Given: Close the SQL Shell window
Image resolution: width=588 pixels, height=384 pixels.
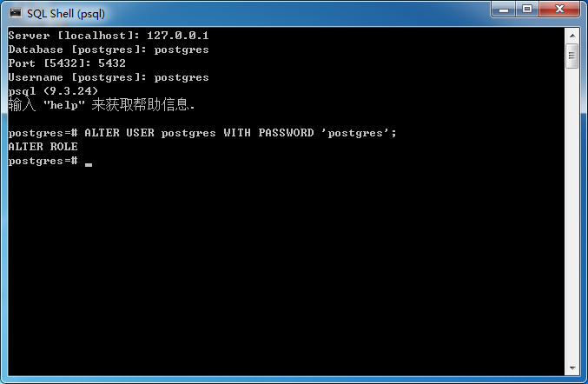Looking at the screenshot, I should tap(559, 9).
